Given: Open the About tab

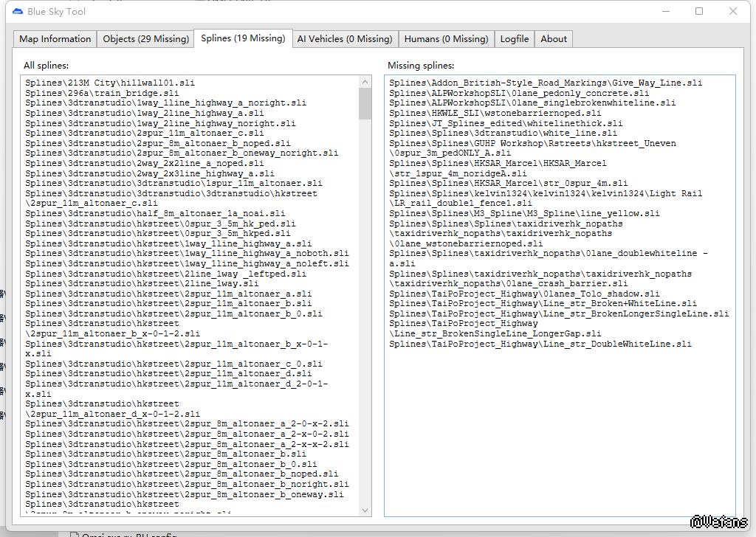Looking at the screenshot, I should click(x=553, y=39).
